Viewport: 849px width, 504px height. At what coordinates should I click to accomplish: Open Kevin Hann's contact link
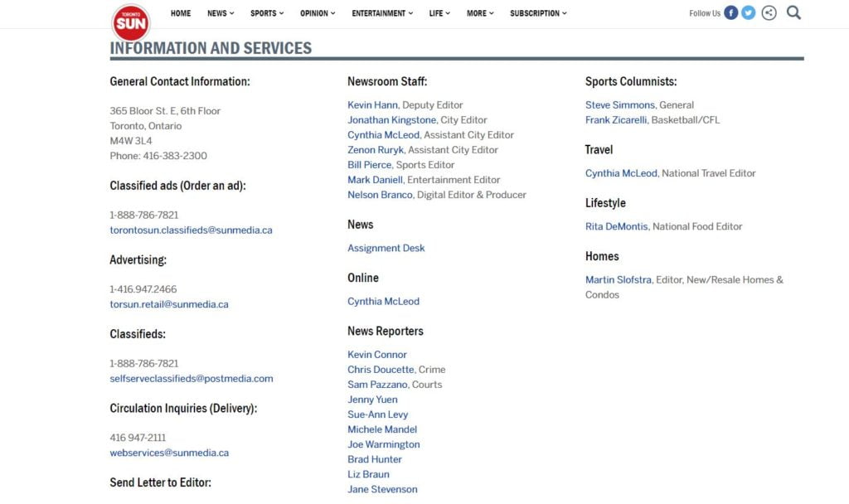click(372, 105)
